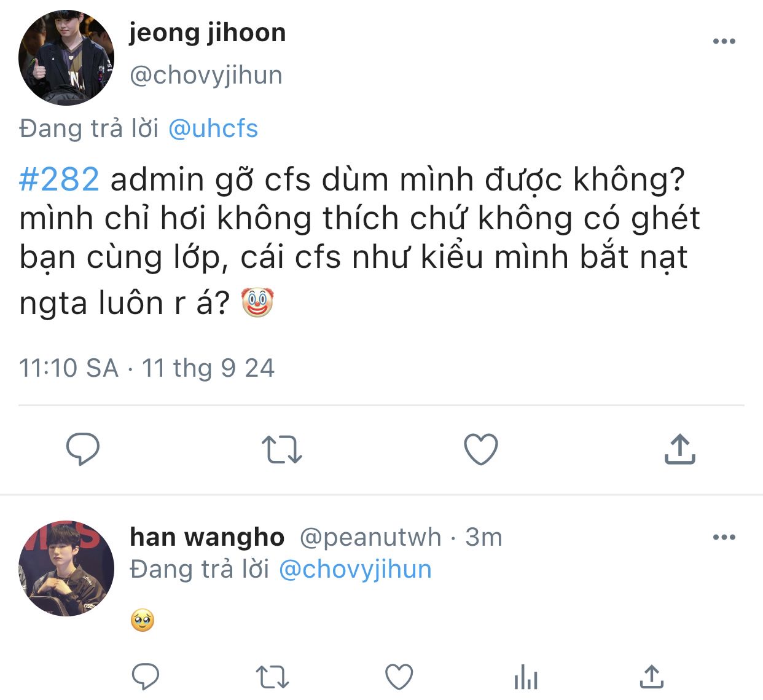Image resolution: width=763 pixels, height=700 pixels.
Task: Share the main tweet from @chovyjihun
Action: pyautogui.click(x=679, y=449)
